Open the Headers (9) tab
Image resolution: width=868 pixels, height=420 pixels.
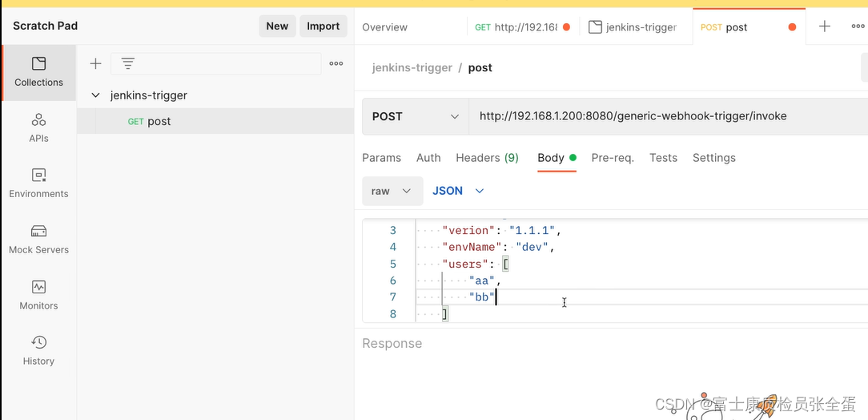[x=487, y=158]
